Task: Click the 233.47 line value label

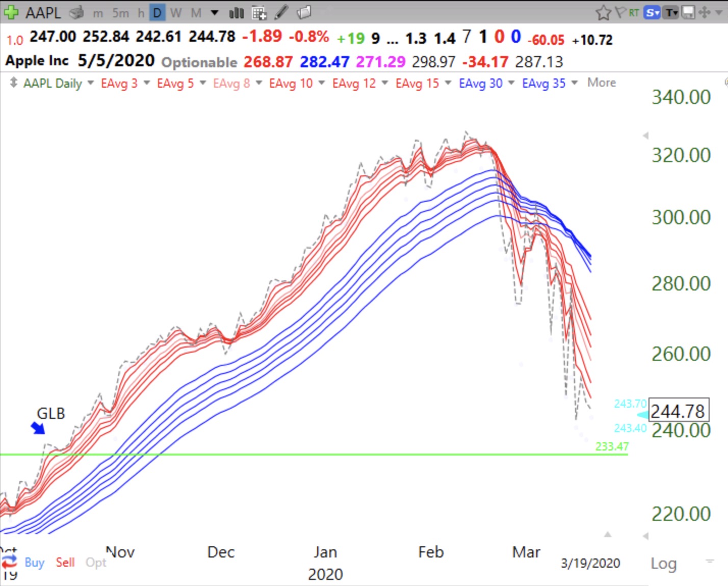Action: [612, 446]
